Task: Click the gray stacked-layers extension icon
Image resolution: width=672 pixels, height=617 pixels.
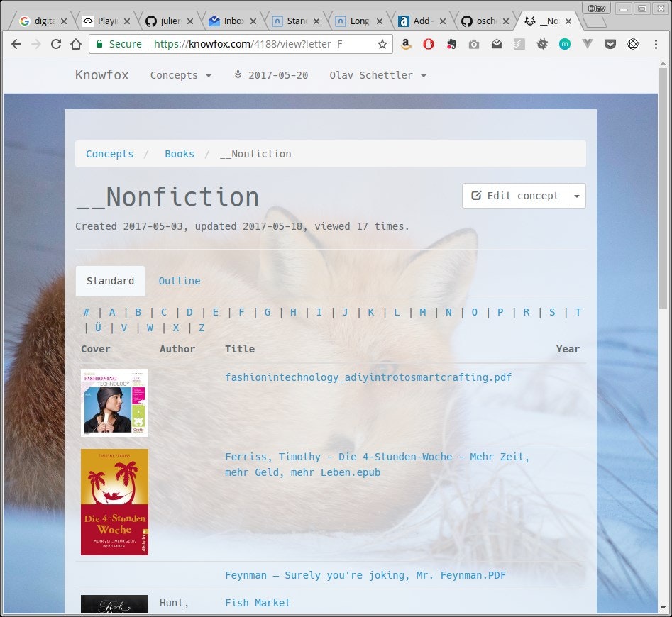Action: coord(519,44)
